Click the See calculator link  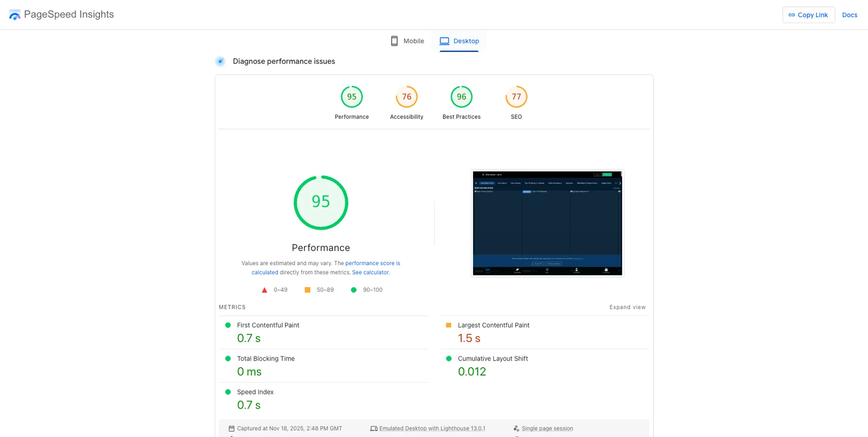click(370, 272)
